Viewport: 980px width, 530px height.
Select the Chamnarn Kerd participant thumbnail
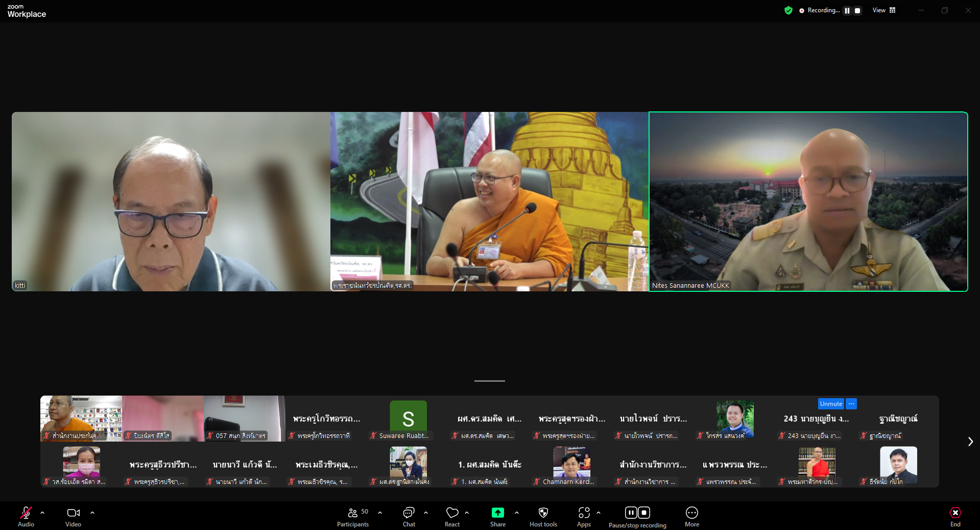pyautogui.click(x=571, y=466)
